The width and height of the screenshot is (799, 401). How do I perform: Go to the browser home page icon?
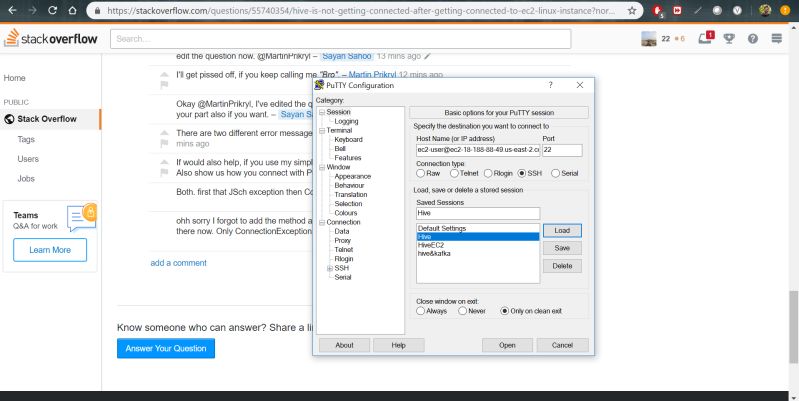tap(72, 10)
